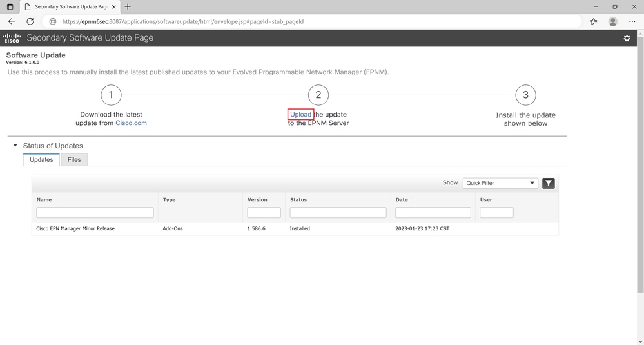
Task: Click the Name filter input field
Action: [95, 212]
